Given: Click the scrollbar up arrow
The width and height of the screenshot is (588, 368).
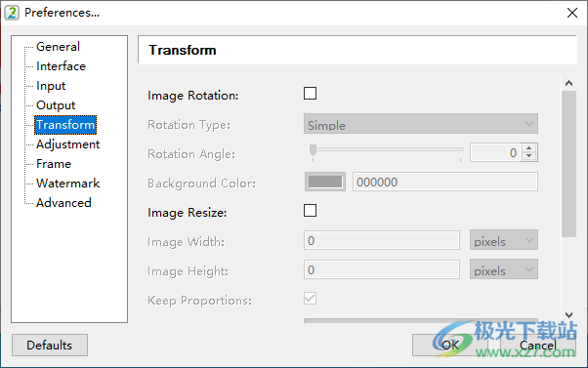Looking at the screenshot, I should point(568,83).
